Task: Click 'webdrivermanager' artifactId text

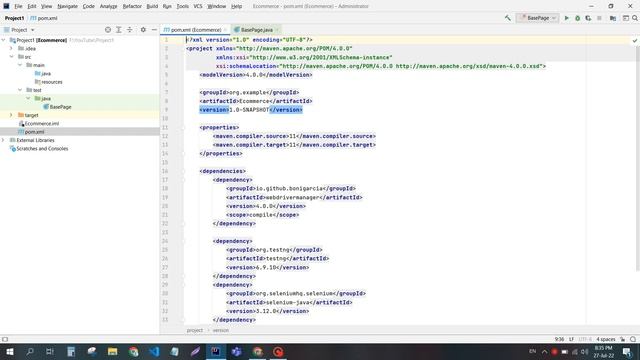Action: pos(292,198)
